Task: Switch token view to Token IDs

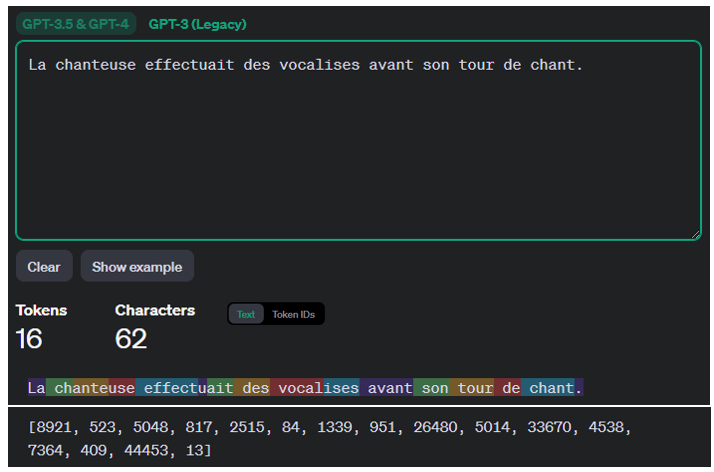Action: [293, 314]
